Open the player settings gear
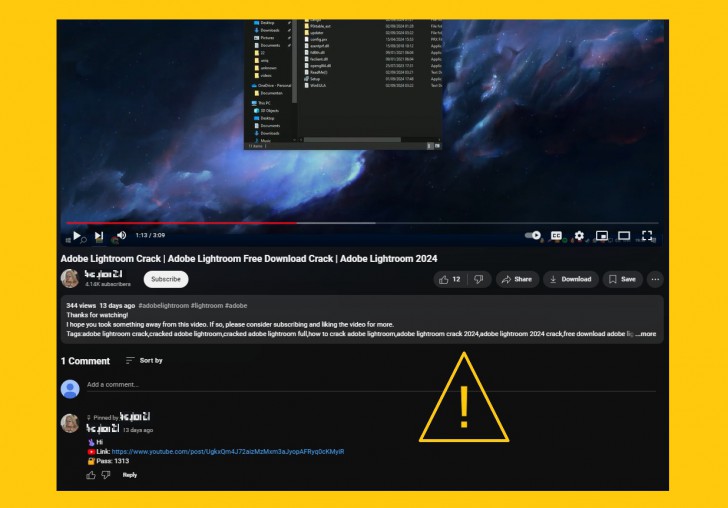Screen dimensions: 728x508 579,236
